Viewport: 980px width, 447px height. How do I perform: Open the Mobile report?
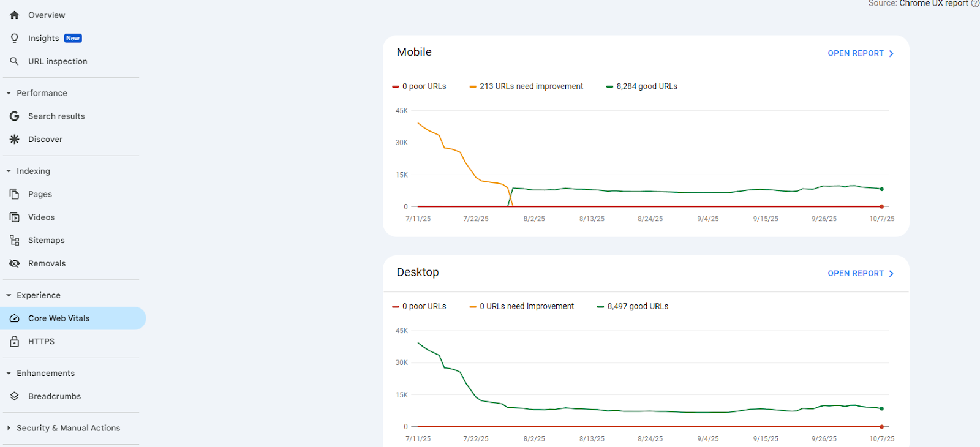point(860,53)
